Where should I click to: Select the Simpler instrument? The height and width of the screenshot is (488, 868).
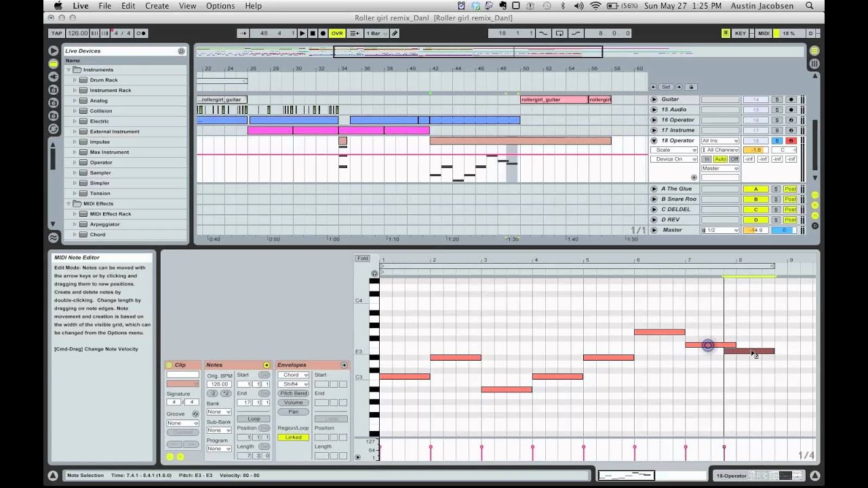(x=99, y=183)
